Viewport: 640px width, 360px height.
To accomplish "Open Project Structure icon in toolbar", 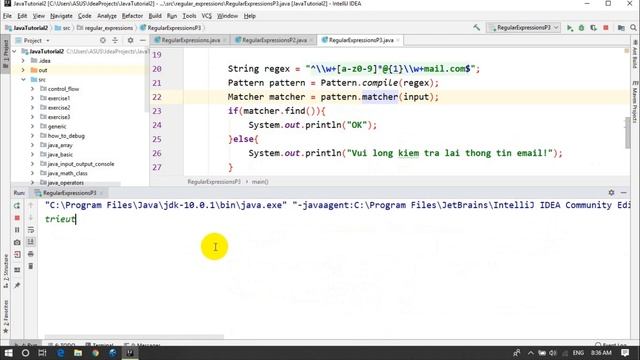I will click(x=621, y=28).
